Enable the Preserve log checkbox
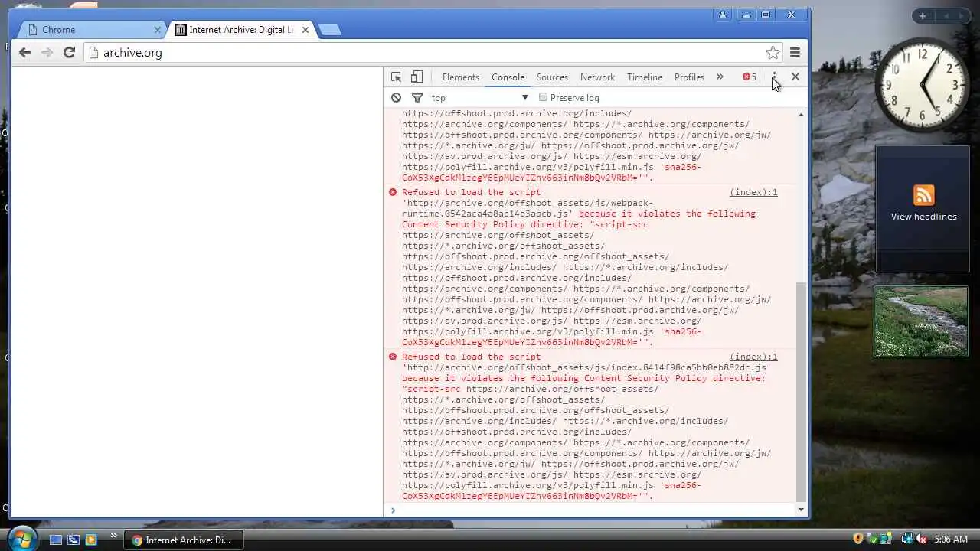The image size is (980, 551). click(543, 97)
